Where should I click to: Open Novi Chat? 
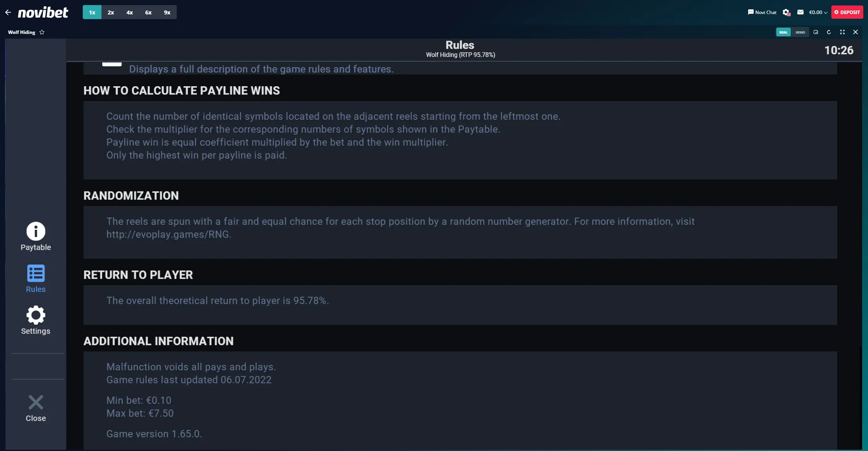(x=762, y=12)
